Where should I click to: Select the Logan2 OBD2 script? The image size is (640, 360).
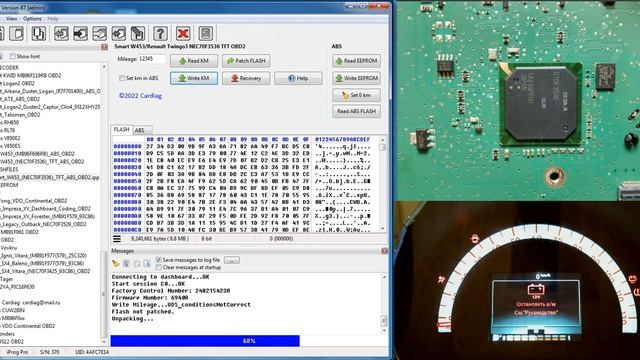(18, 83)
